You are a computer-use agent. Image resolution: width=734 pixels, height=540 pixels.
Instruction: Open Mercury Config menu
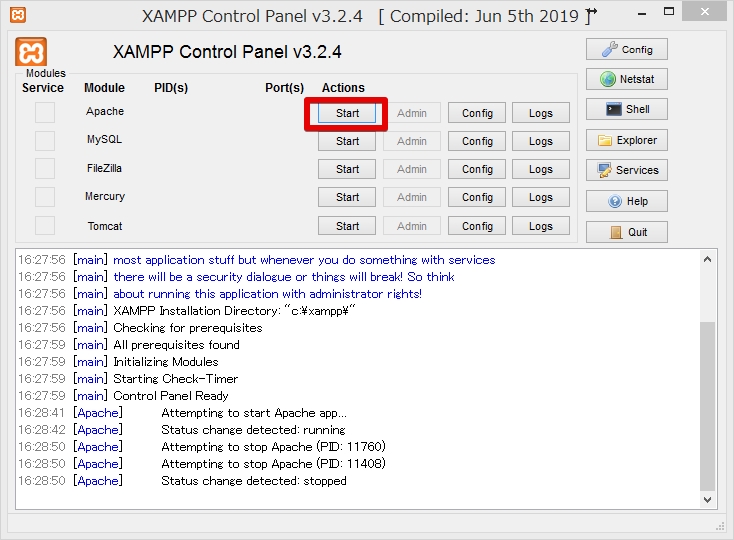point(477,197)
